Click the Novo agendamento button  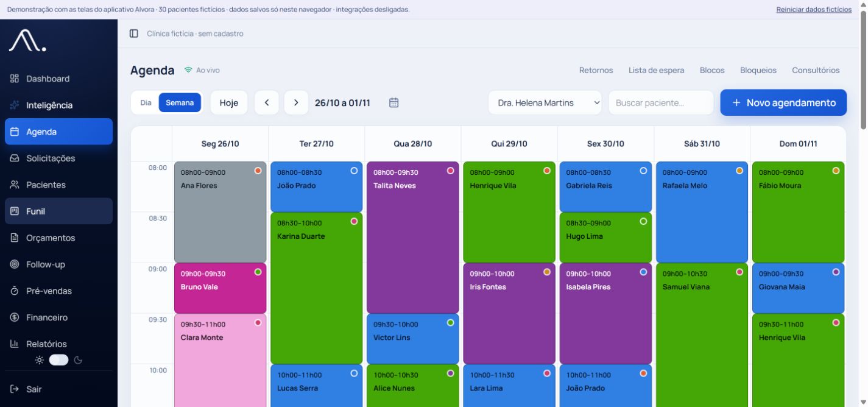click(x=783, y=102)
